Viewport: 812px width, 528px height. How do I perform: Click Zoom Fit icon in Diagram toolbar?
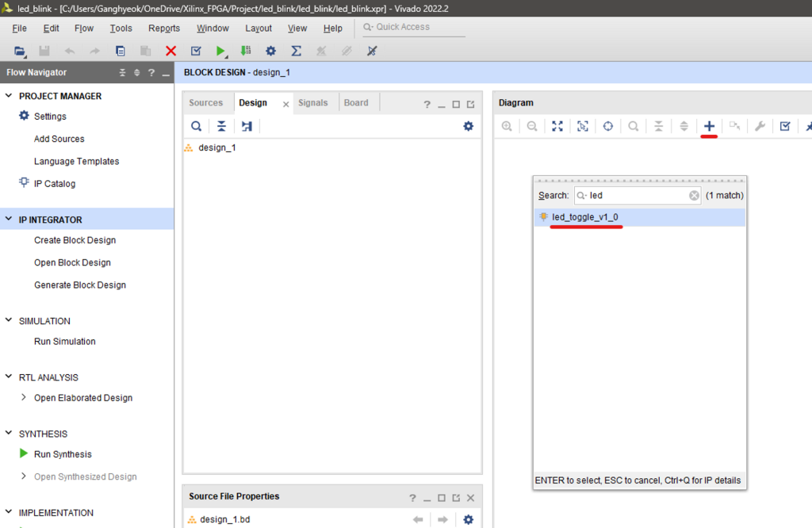pyautogui.click(x=557, y=126)
